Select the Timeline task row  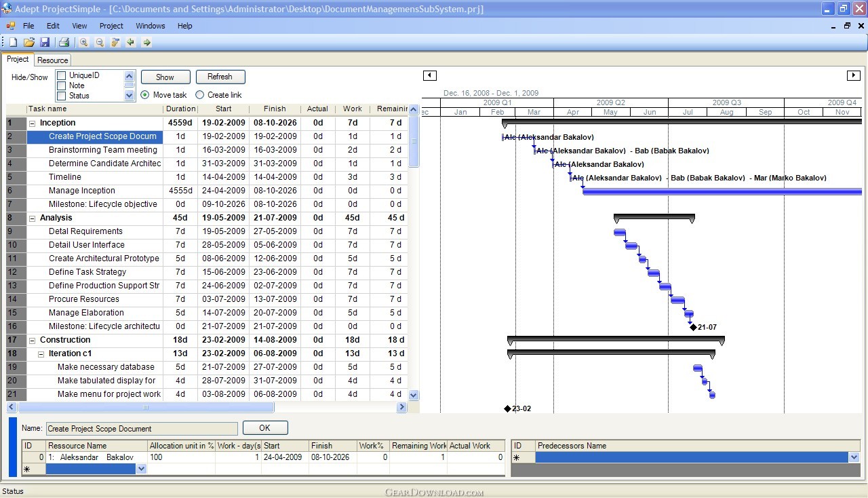[95, 178]
